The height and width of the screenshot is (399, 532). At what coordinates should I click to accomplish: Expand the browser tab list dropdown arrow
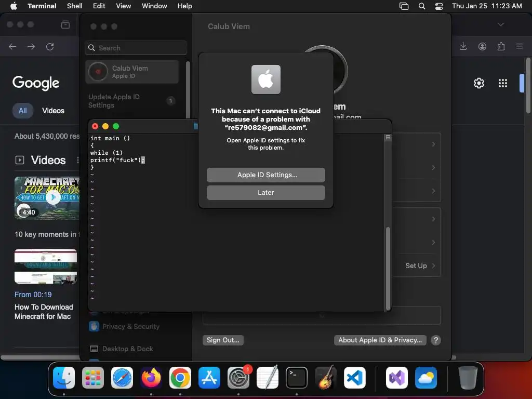click(x=501, y=24)
